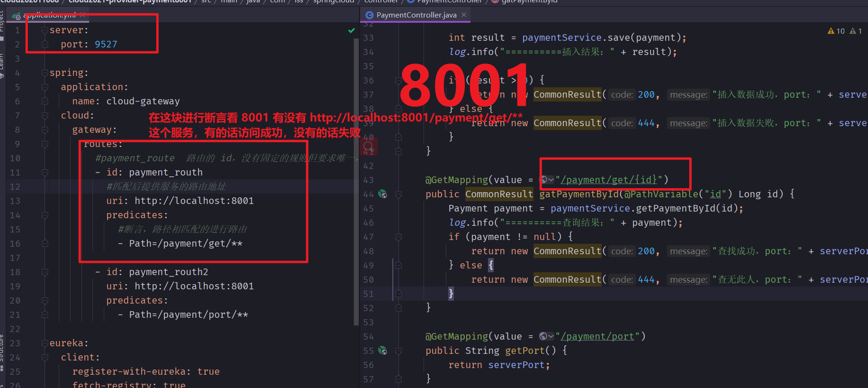Collapse the routes: block

45,144
